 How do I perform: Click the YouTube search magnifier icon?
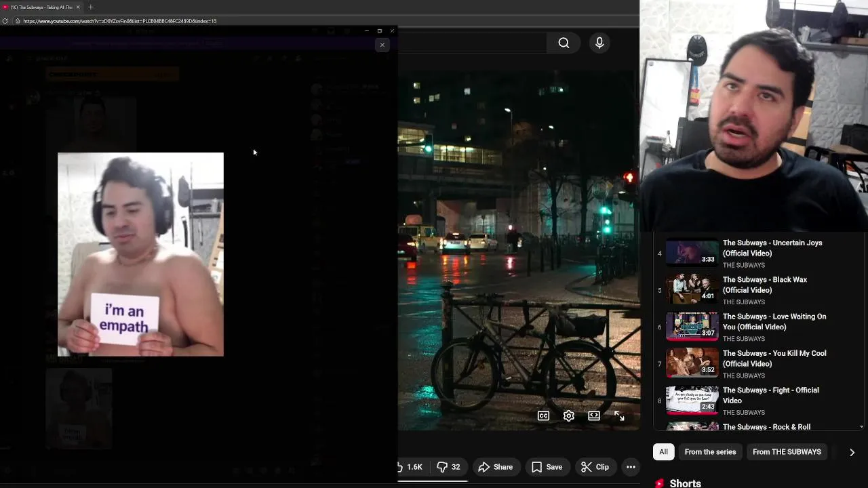[x=564, y=43]
